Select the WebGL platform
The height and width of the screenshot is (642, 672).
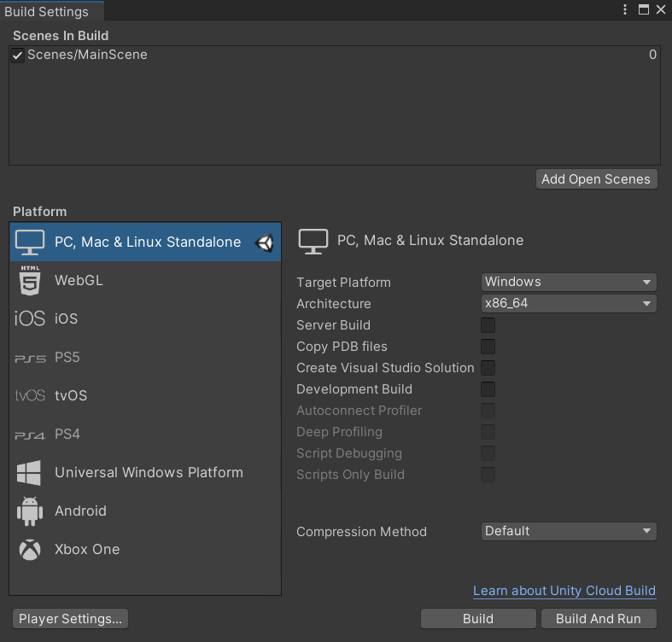pyautogui.click(x=145, y=281)
